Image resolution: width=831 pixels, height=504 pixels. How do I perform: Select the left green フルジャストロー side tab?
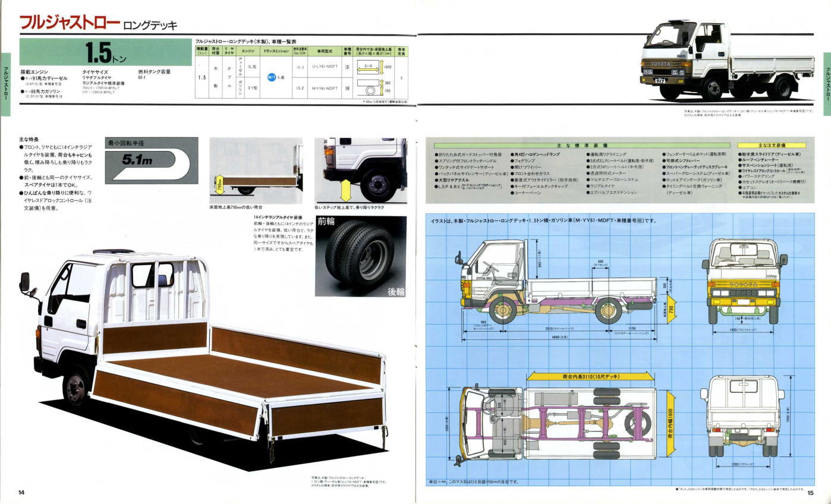[x=5, y=83]
